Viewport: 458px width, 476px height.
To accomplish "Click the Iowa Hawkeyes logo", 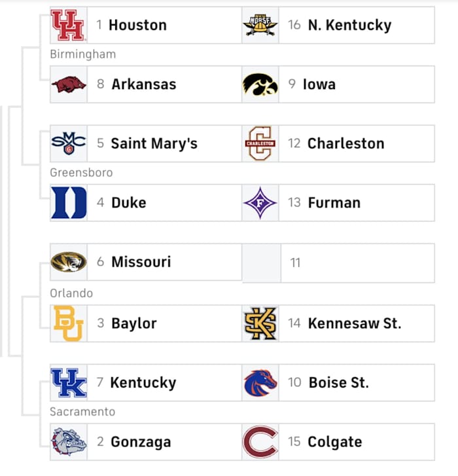I will coord(260,84).
